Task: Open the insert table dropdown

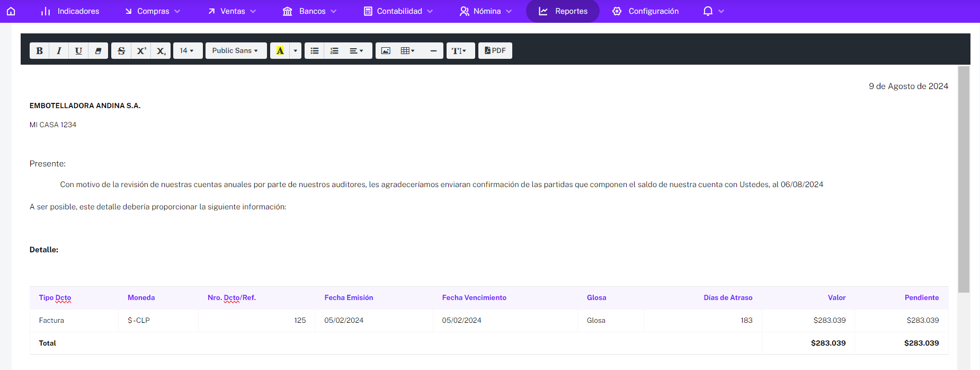Action: pyautogui.click(x=408, y=51)
